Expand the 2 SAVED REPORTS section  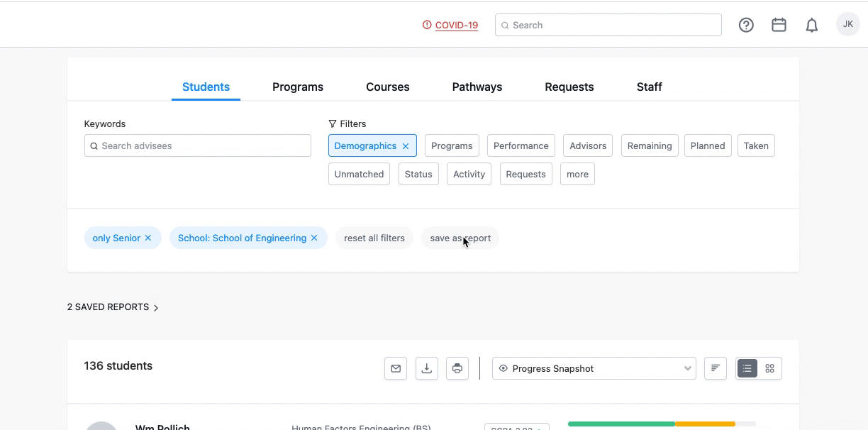coord(112,307)
